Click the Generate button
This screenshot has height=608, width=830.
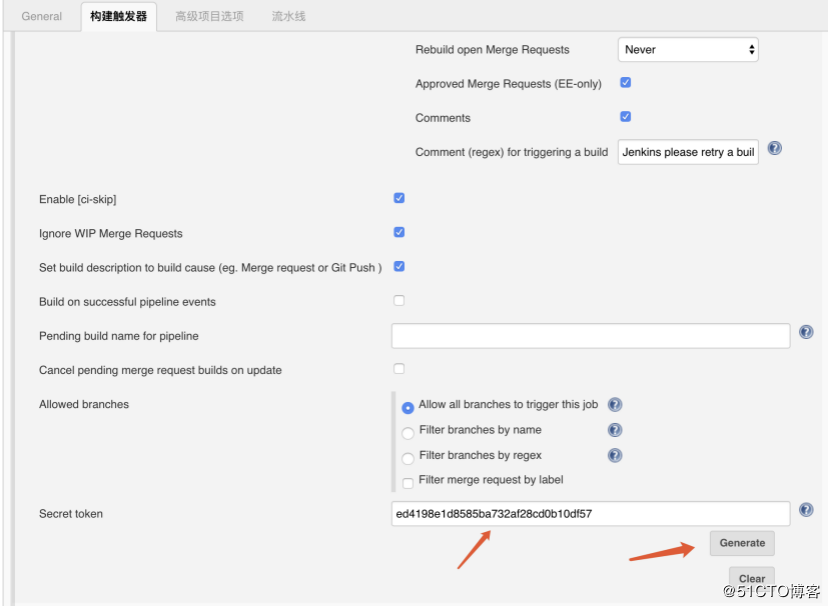742,543
